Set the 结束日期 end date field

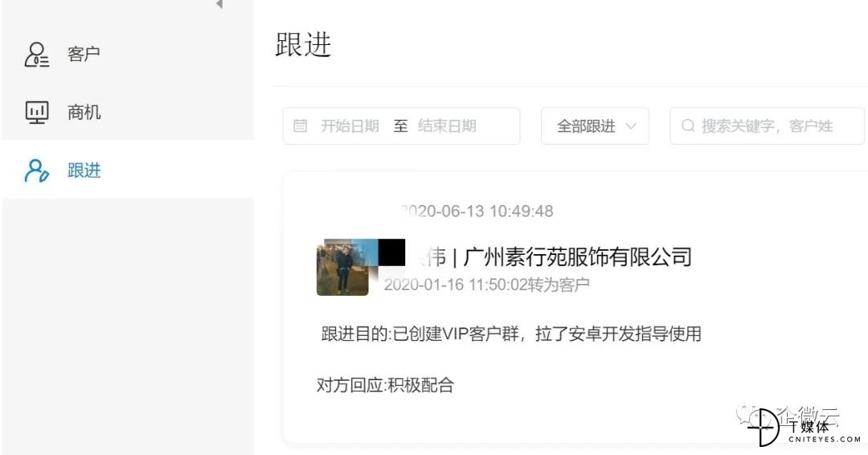tap(447, 126)
